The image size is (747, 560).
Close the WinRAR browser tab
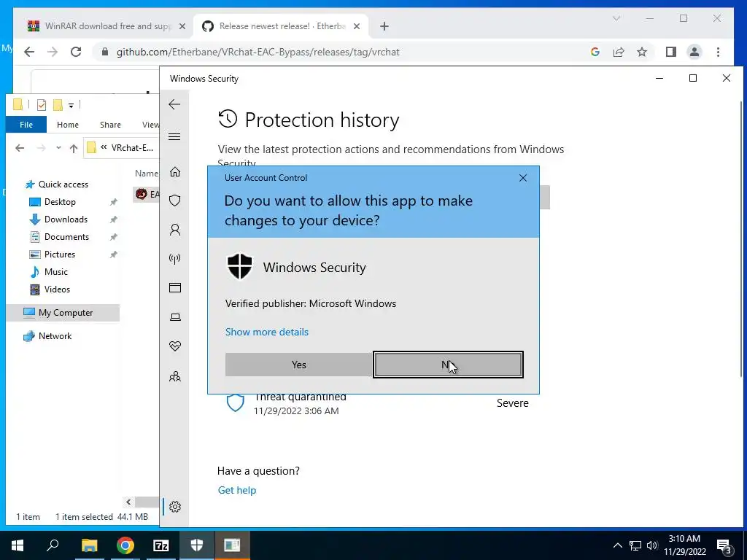182,26
